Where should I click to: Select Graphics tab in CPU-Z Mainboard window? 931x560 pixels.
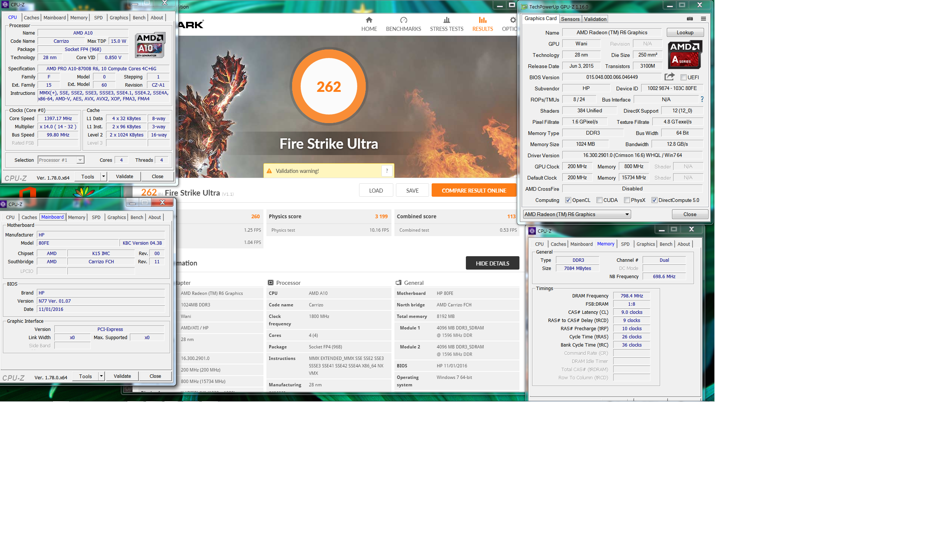[116, 217]
